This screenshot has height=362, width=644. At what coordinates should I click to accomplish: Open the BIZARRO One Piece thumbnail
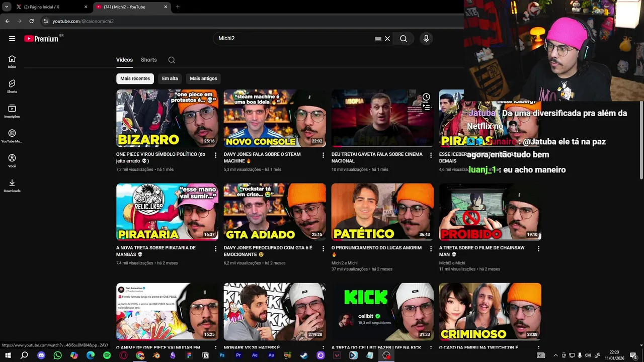pos(167,118)
